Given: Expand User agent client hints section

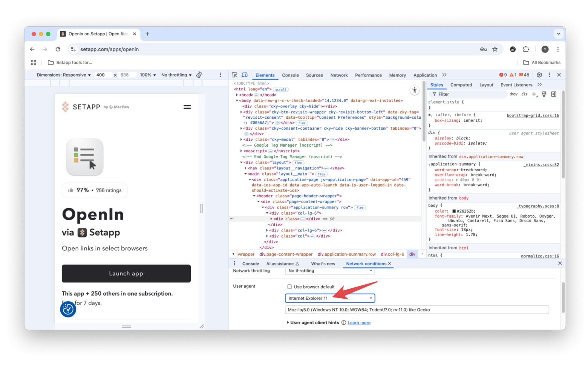Looking at the screenshot, I should [288, 323].
